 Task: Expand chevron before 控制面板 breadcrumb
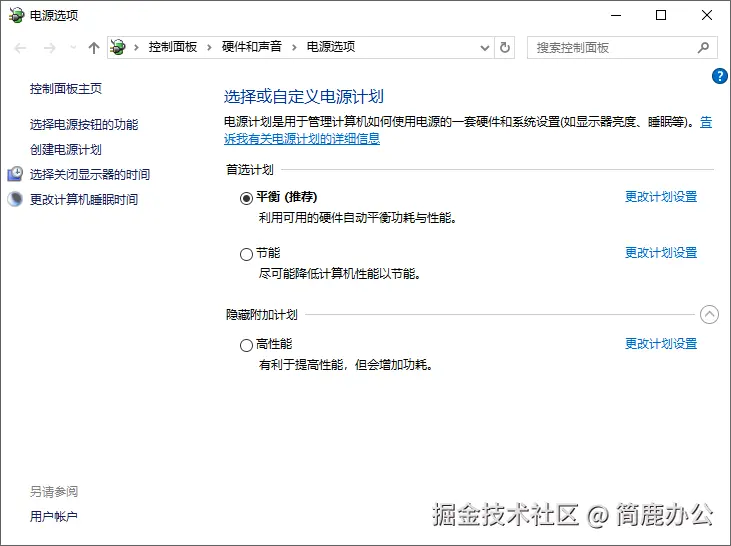(x=136, y=47)
